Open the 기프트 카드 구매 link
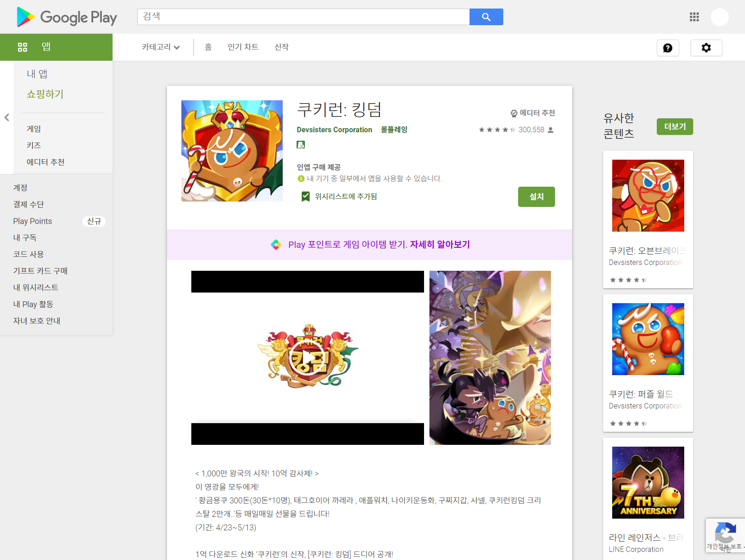745x560 pixels. 40,271
